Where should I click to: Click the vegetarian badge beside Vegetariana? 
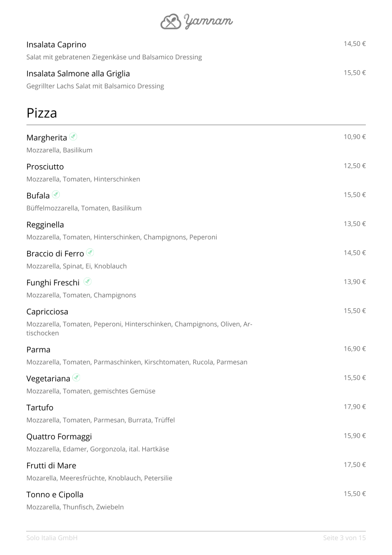tap(76, 378)
